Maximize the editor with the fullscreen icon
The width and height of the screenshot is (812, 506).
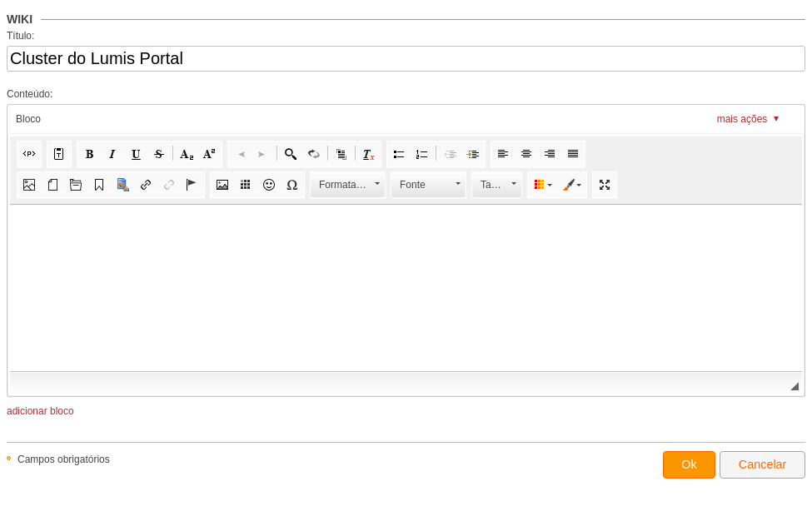[x=605, y=185]
